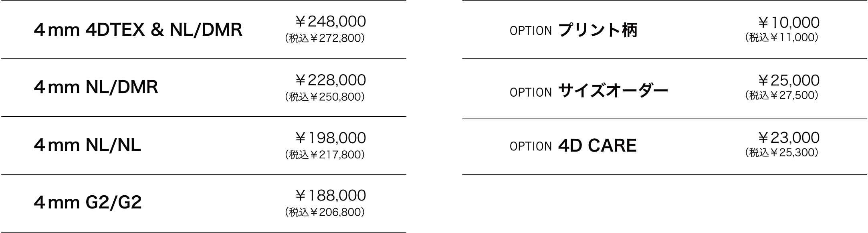The width and height of the screenshot is (868, 233).
Task: Click the tax-included ¥250,800 text
Action: click(x=325, y=97)
